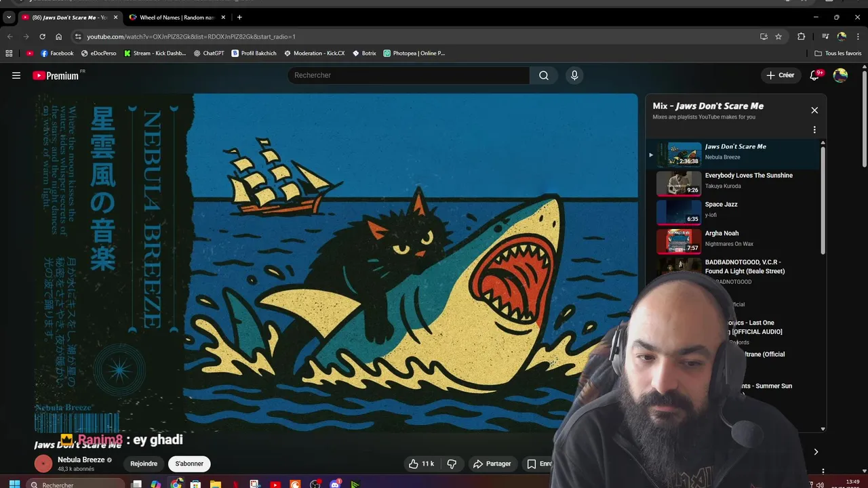Close the Mix playlist panel
The image size is (868, 488).
click(814, 110)
